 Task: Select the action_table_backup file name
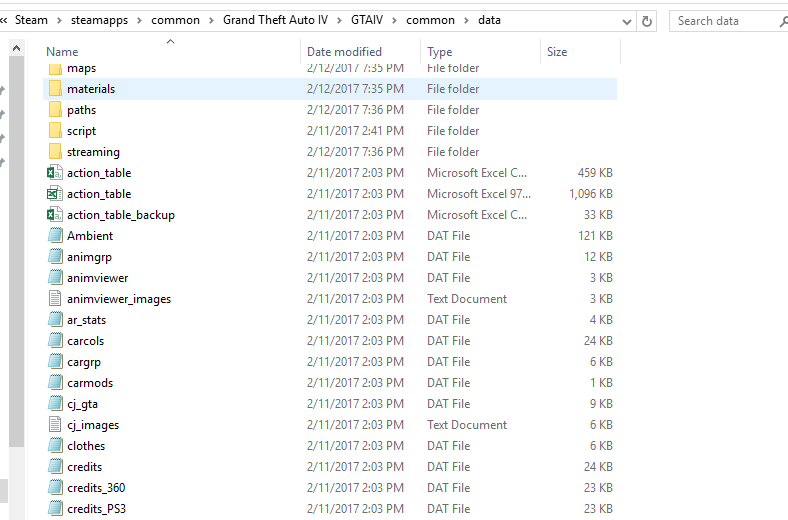(x=121, y=215)
